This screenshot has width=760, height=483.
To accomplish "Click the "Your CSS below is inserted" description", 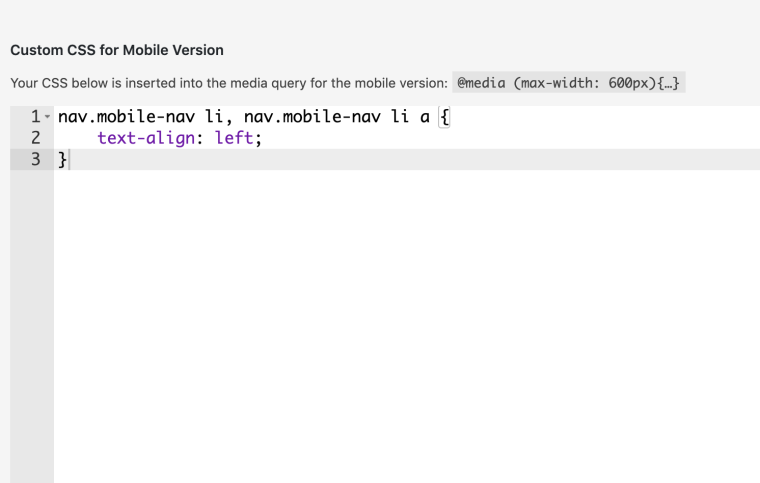I will pos(229,83).
